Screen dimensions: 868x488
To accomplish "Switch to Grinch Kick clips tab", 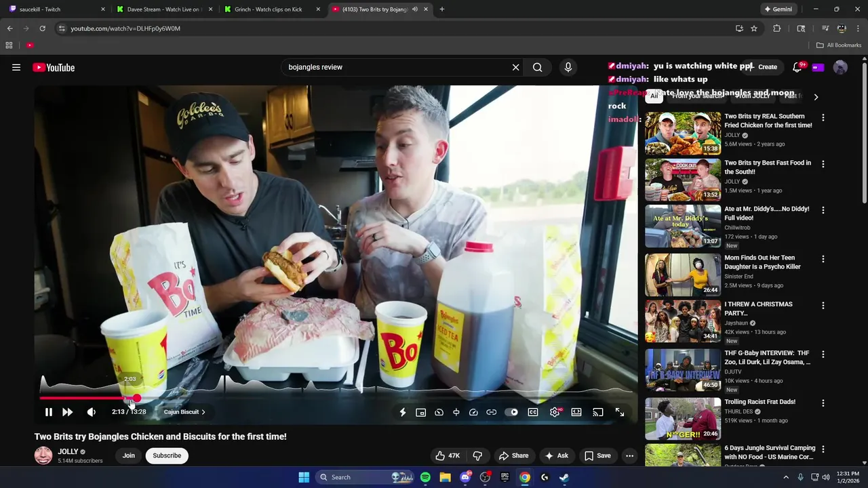I will pyautogui.click(x=272, y=9).
